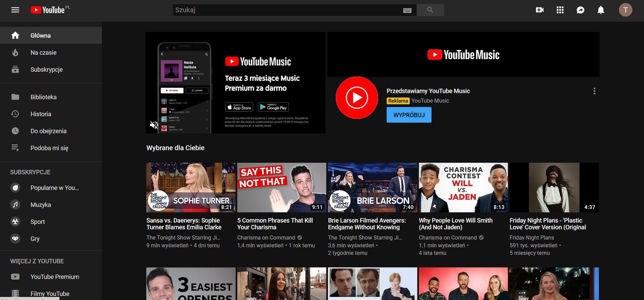Click the Popularne w YouTube channel icon
Screen dimensions: 644x300
[x=15, y=188]
